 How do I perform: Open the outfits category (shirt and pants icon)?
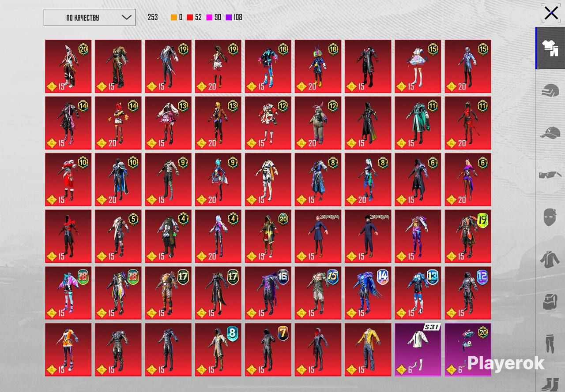point(550,48)
